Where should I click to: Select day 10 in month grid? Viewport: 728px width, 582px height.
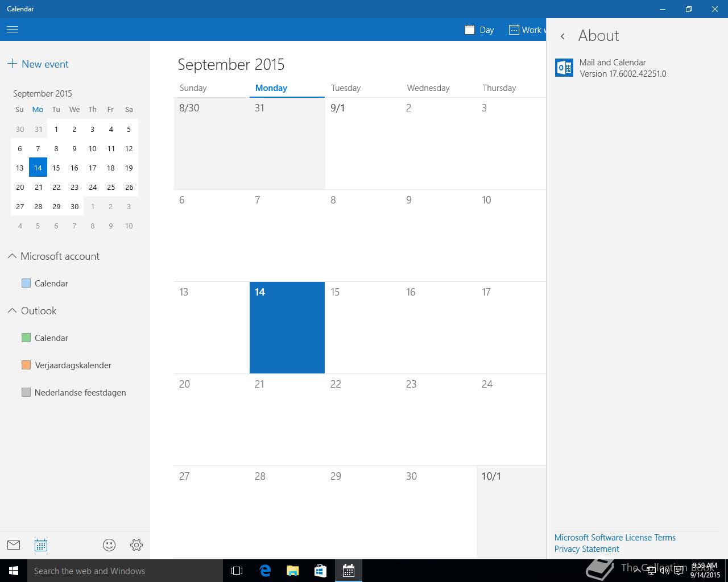(511, 236)
